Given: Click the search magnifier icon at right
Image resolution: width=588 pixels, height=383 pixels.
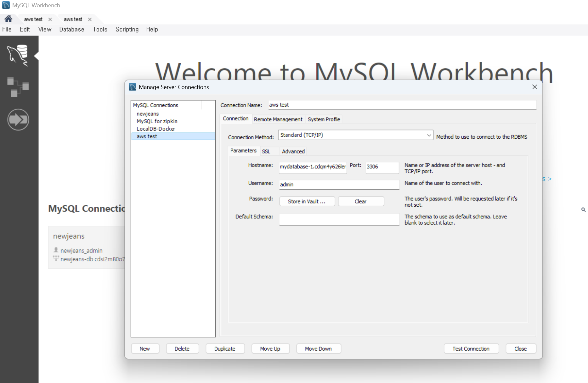Looking at the screenshot, I should (583, 209).
